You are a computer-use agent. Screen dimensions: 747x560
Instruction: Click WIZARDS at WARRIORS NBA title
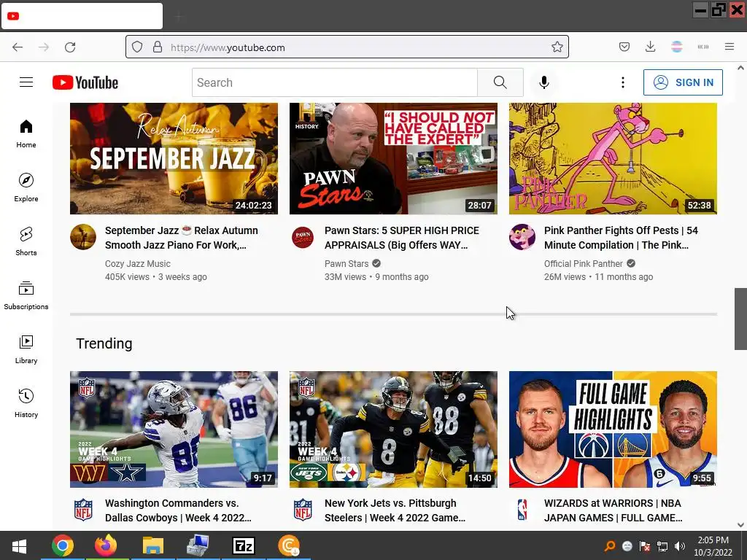click(x=613, y=510)
